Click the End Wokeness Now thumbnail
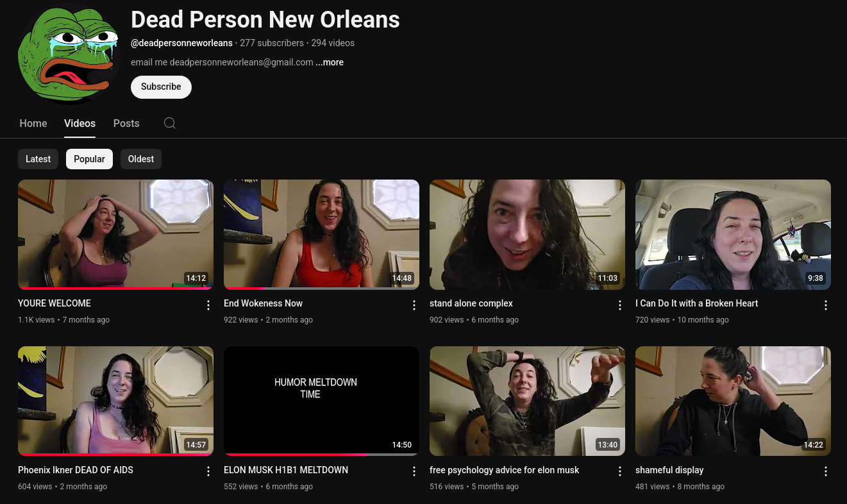 pos(321,234)
